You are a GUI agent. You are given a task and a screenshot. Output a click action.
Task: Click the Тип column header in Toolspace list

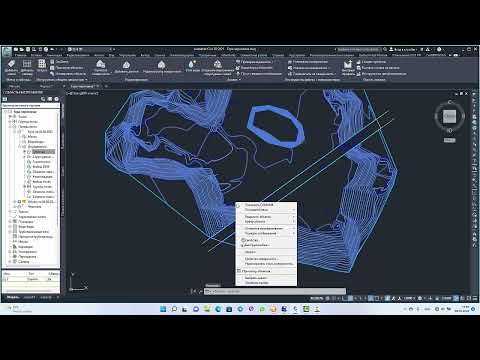coord(31,274)
